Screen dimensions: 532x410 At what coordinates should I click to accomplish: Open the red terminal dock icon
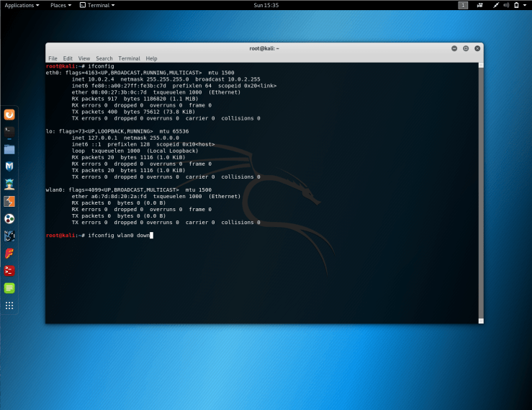click(x=9, y=270)
